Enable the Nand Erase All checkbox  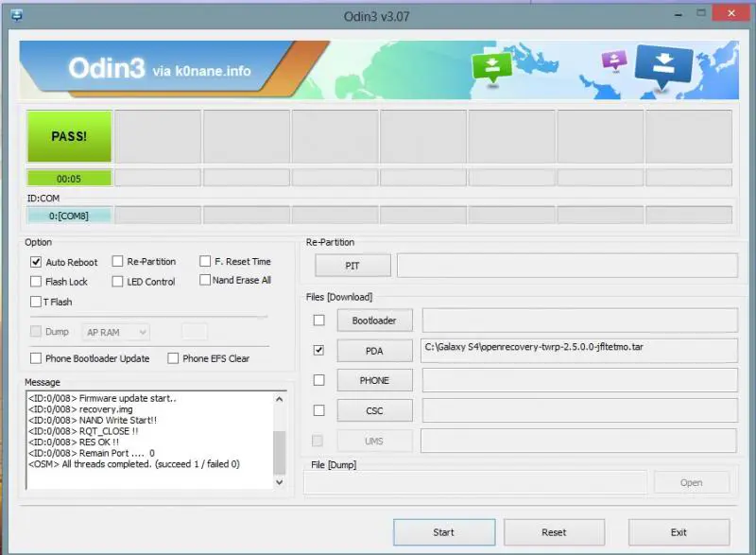pyautogui.click(x=205, y=280)
